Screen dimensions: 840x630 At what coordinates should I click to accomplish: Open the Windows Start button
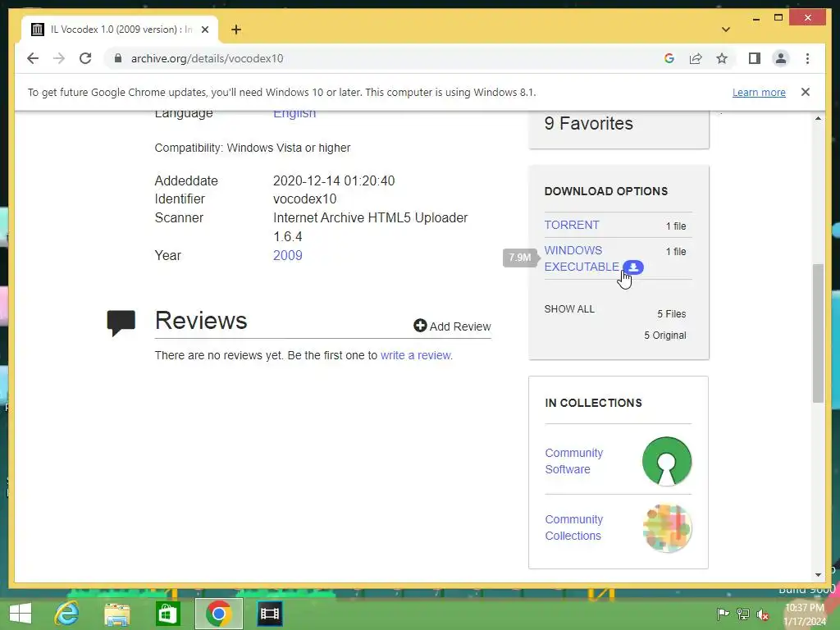pos(21,614)
